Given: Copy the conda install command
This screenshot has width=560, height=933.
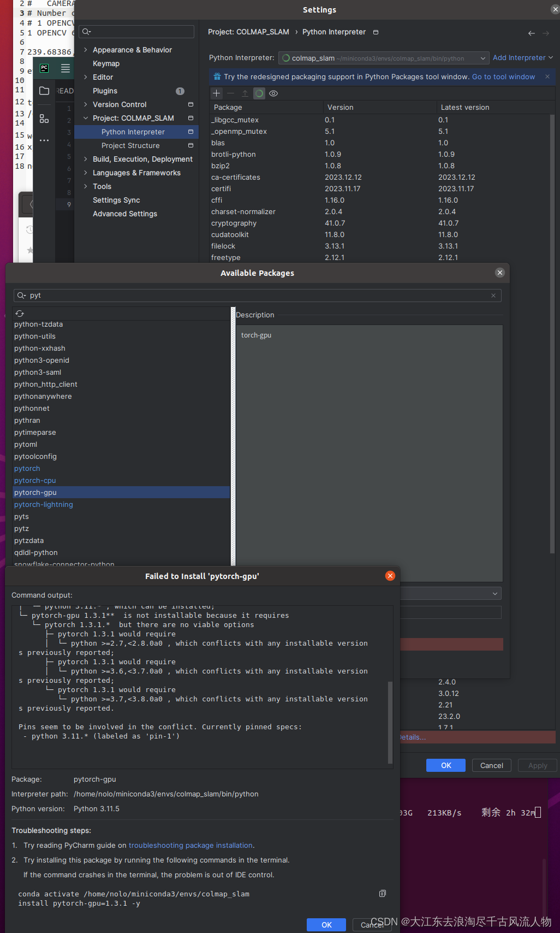Looking at the screenshot, I should point(382,894).
